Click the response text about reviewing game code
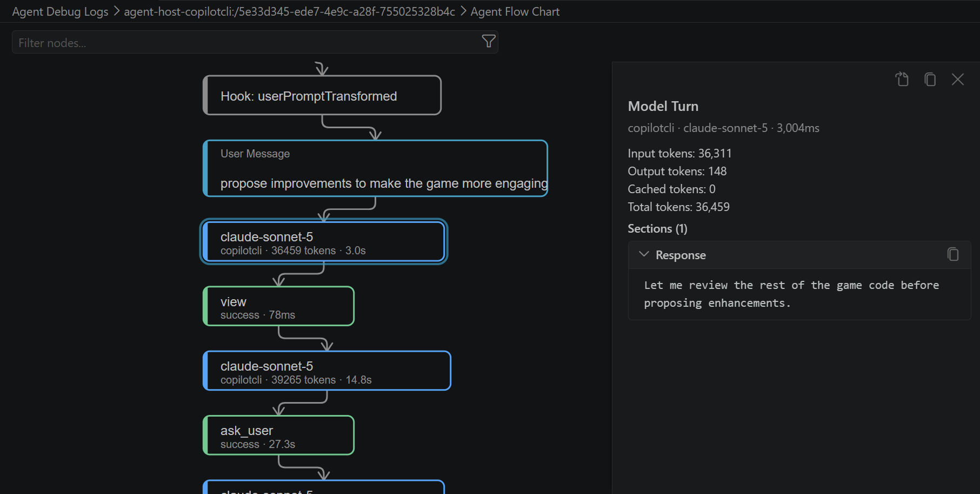This screenshot has height=494, width=980. point(791,294)
